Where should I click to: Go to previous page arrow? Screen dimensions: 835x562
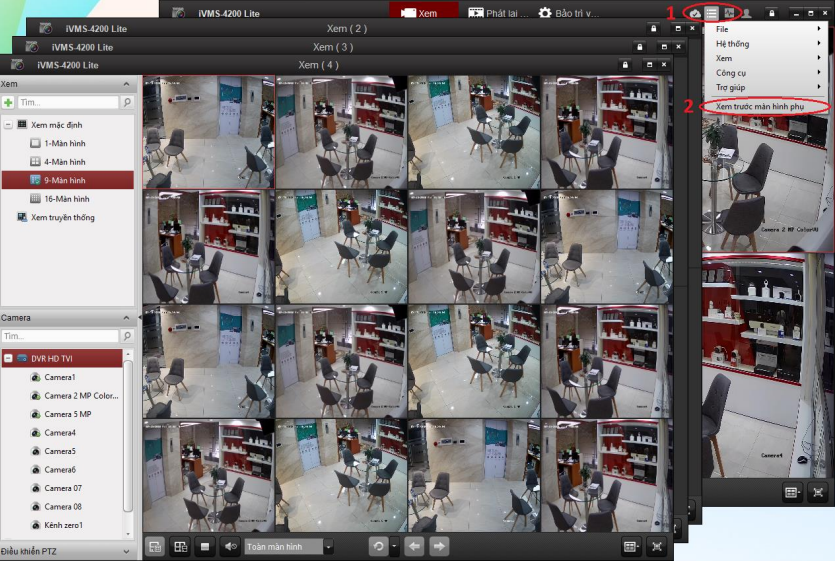tap(414, 547)
